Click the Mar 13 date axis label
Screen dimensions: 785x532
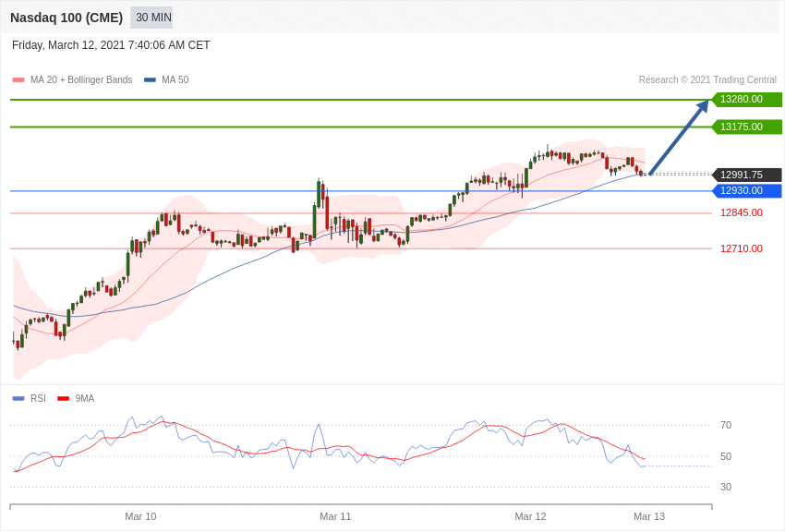tap(649, 516)
